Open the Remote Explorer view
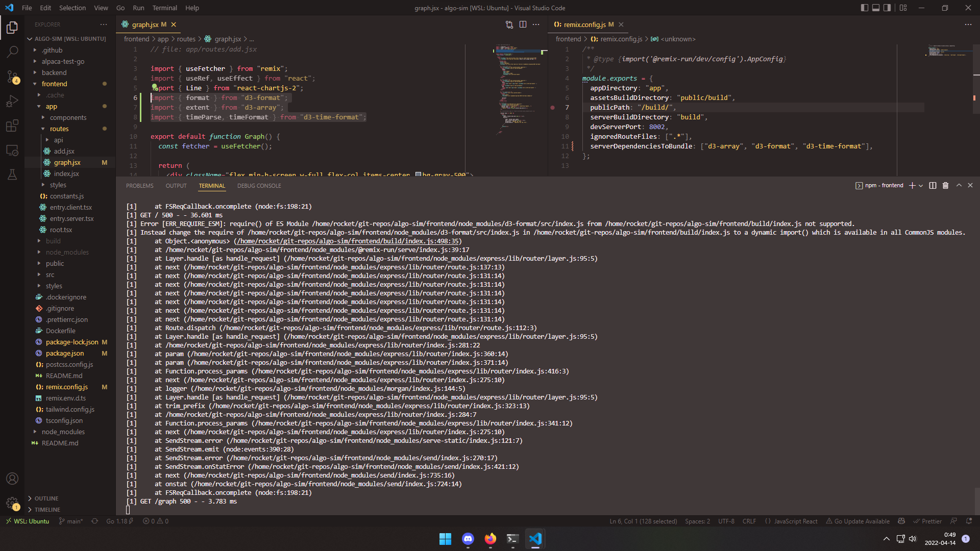980x551 pixels. click(12, 150)
